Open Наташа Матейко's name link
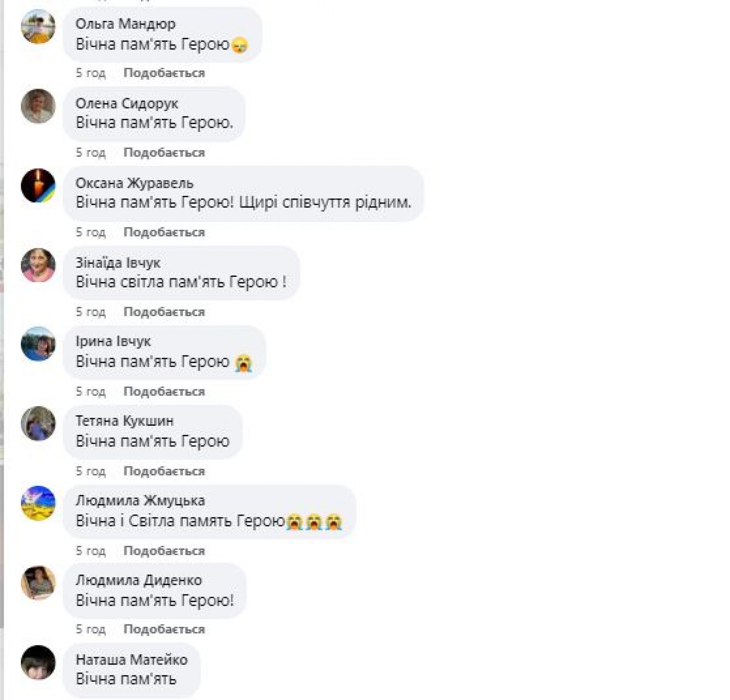Screen dimensions: 730x700 [132, 659]
